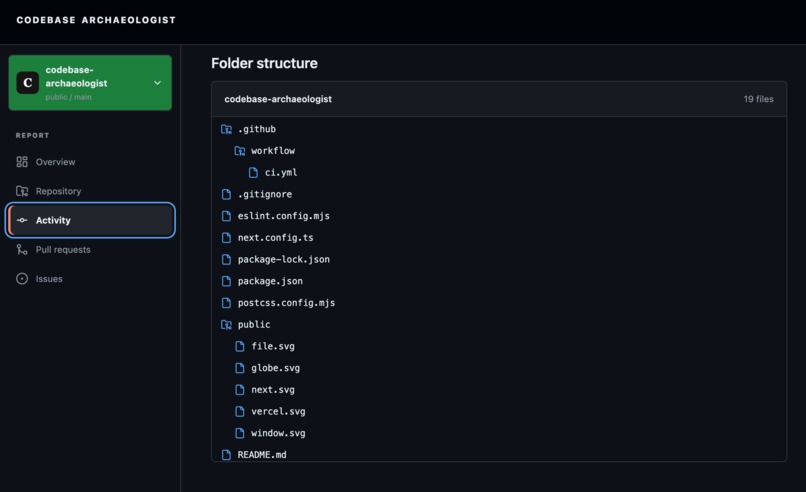Viewport: 806px width, 492px height.
Task: Select the package.json file name
Action: tap(270, 281)
